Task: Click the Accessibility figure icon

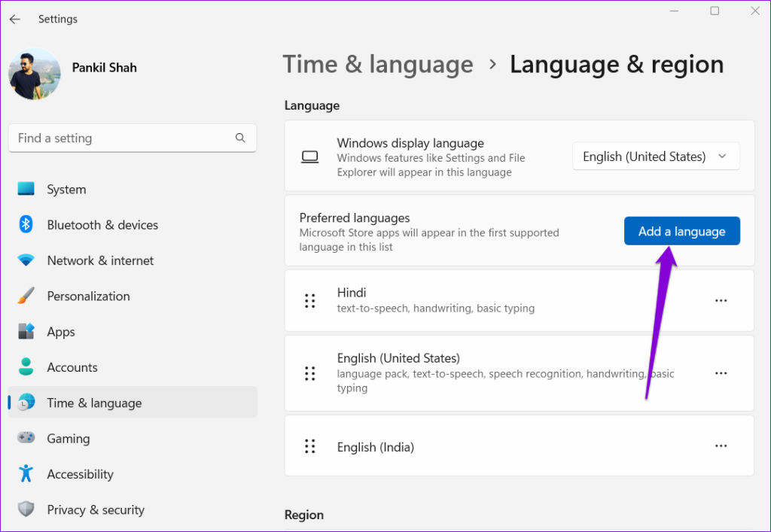Action: pos(26,473)
